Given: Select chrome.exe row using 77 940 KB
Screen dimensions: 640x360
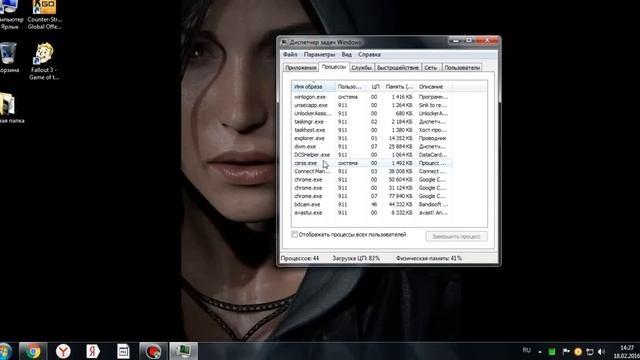Looking at the screenshot, I should pyautogui.click(x=371, y=196).
